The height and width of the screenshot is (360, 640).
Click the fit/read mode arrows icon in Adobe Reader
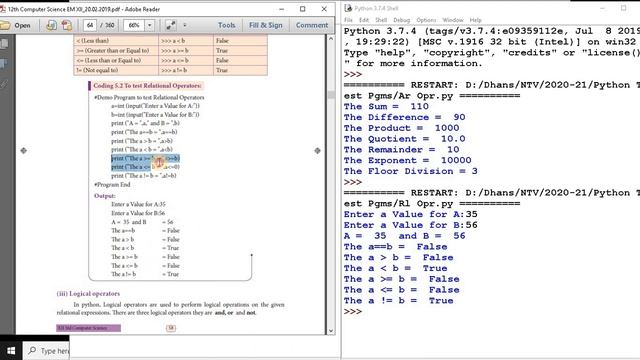click(x=171, y=25)
